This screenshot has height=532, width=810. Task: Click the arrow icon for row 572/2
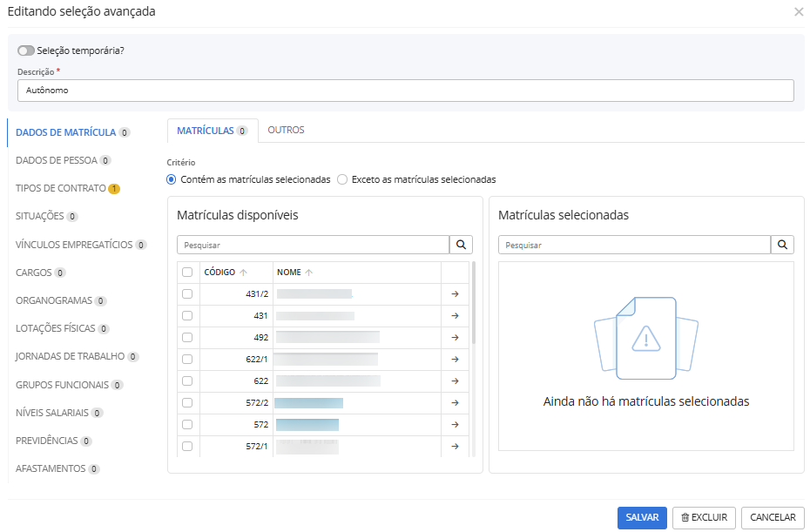point(456,402)
